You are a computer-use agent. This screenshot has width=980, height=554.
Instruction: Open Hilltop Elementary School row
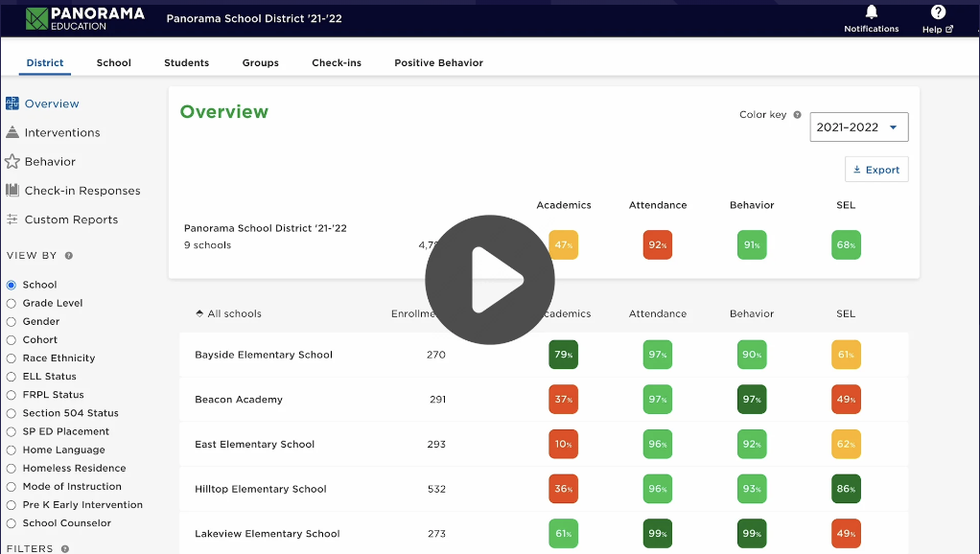pos(544,489)
